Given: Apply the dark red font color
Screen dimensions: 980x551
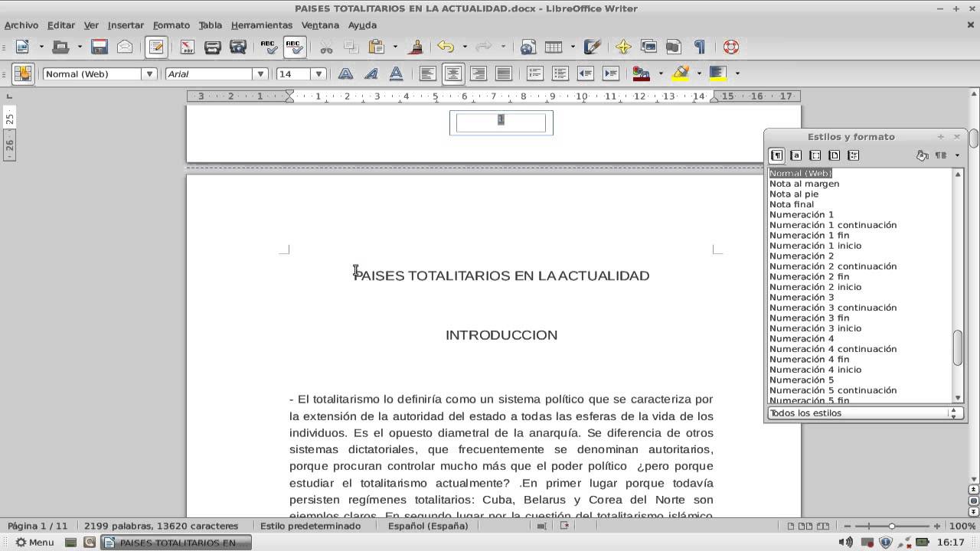Looking at the screenshot, I should click(x=642, y=73).
